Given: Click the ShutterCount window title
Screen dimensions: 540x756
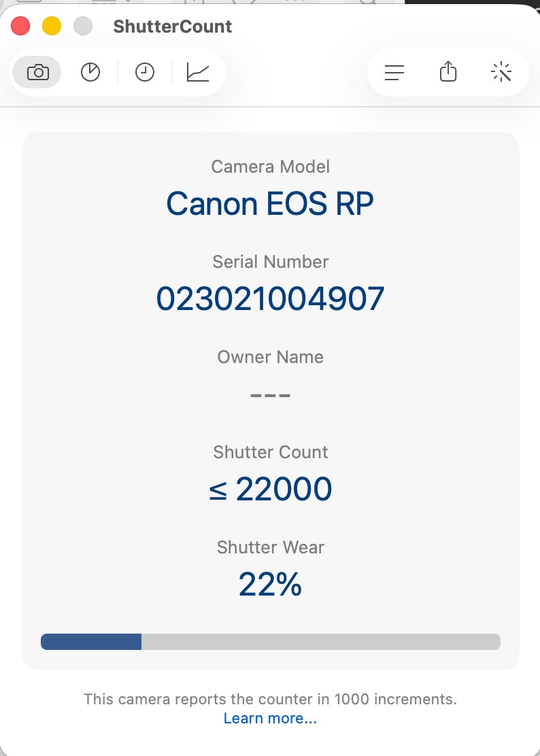Looking at the screenshot, I should pos(173,27).
